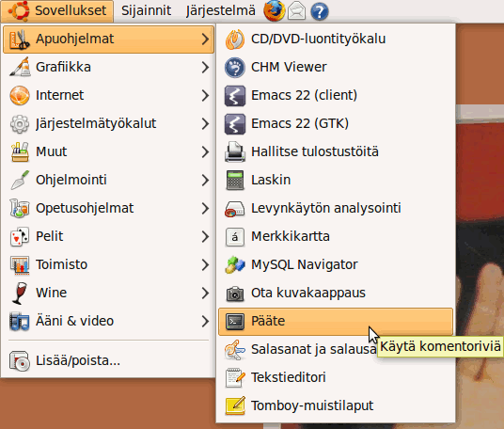This screenshot has height=429, width=504.
Task: Click the Ota kuvakaappaus camera icon
Action: pos(235,293)
